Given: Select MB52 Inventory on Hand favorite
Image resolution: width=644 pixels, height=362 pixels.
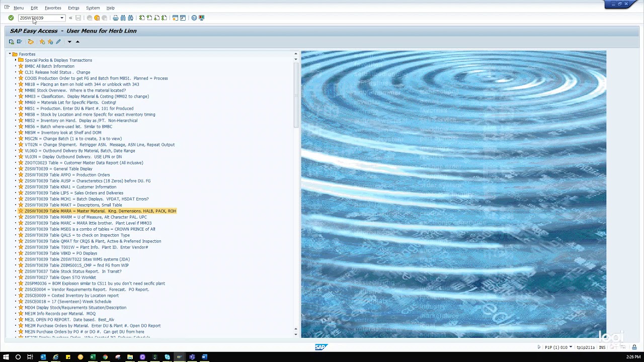Looking at the screenshot, I should tap(81, 121).
